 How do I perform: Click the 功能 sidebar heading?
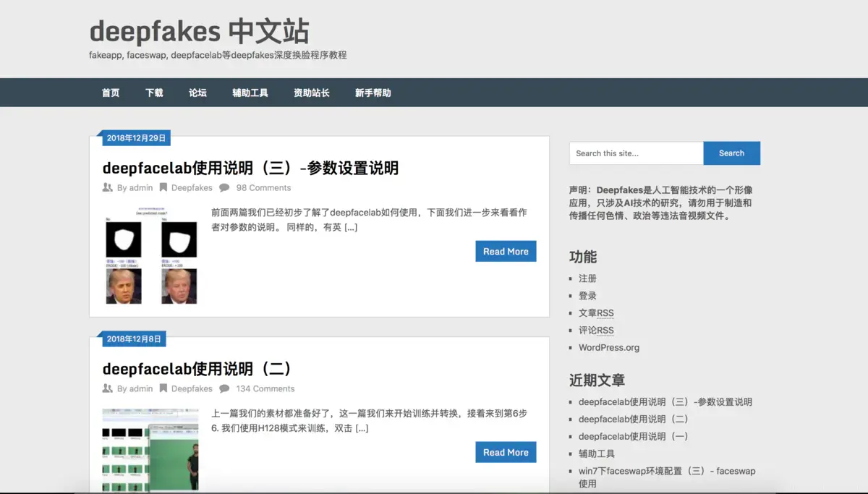[x=583, y=257]
